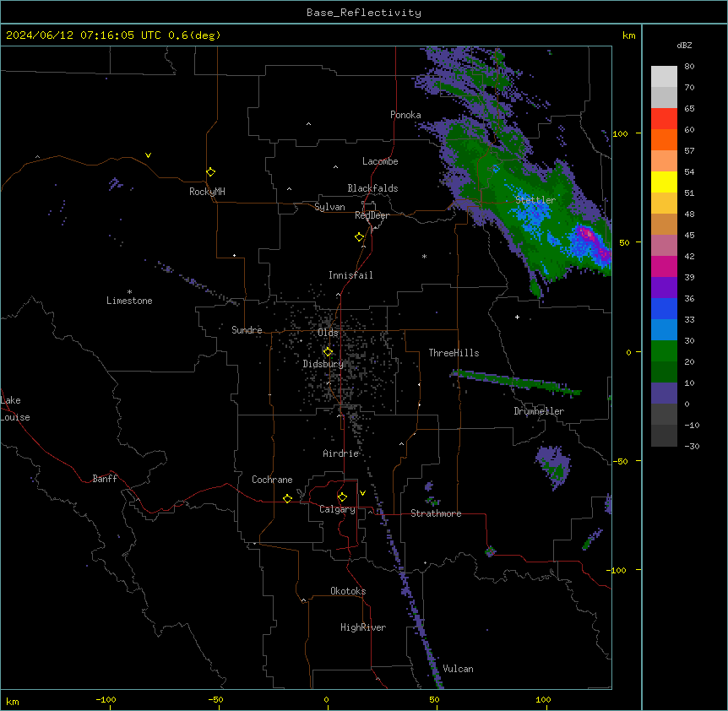This screenshot has width=728, height=711.
Task: Click the -100 tick on bottom axis
Action: click(106, 699)
